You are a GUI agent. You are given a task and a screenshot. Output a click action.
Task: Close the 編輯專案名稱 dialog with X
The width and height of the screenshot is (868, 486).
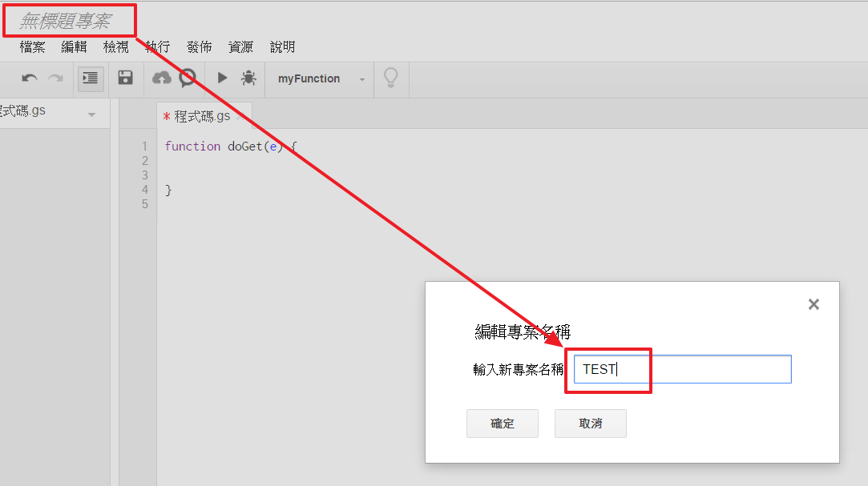(813, 304)
